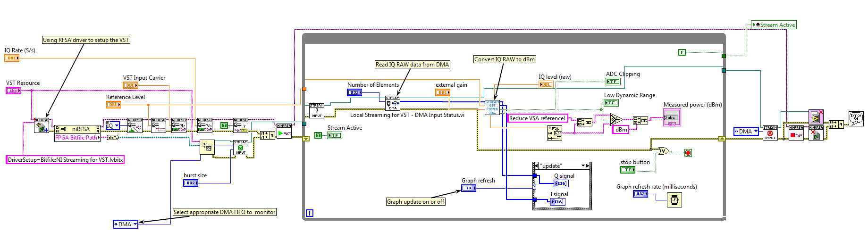Toggle the ADC Clipping Boolean indicator

click(613, 82)
